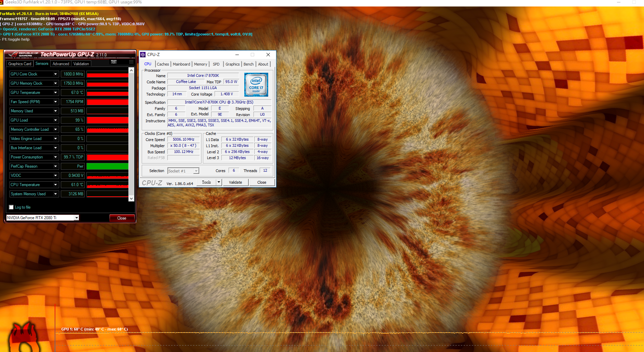Screen dimensions: 644x352
Task: Click the FurMark flame logo
Action: click(24, 337)
